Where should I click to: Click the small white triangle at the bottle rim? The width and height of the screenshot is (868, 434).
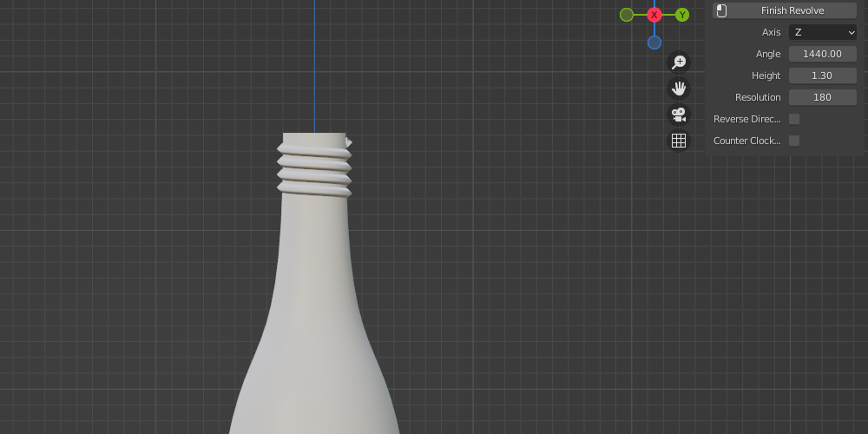(348, 141)
